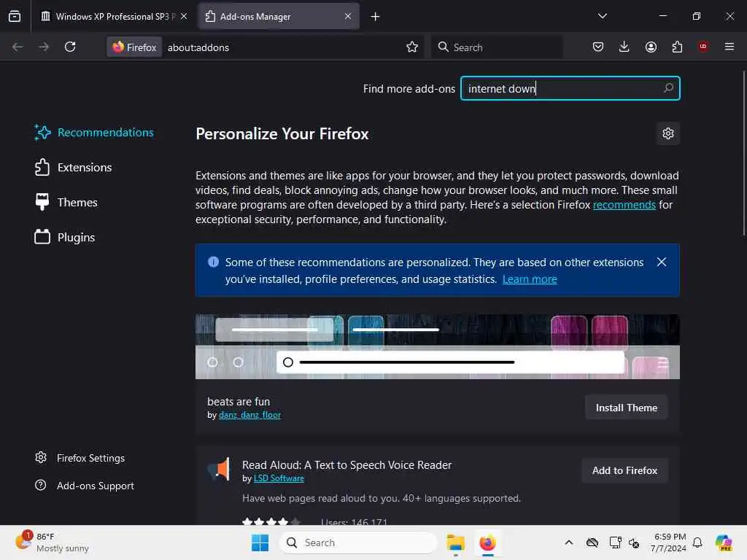
Task: Open the Themes category
Action: coord(66,203)
